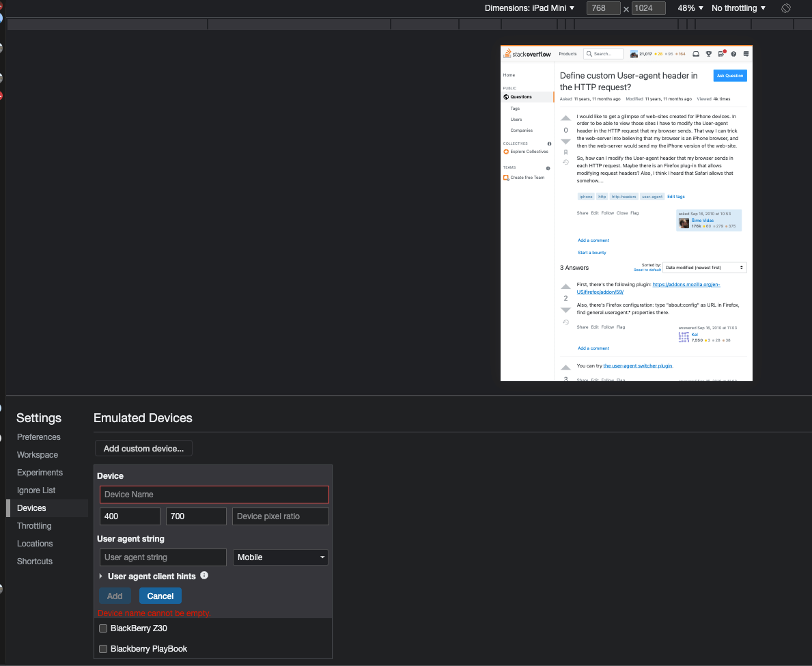812x666 pixels.
Task: Click the Ask Question button
Action: click(x=729, y=76)
